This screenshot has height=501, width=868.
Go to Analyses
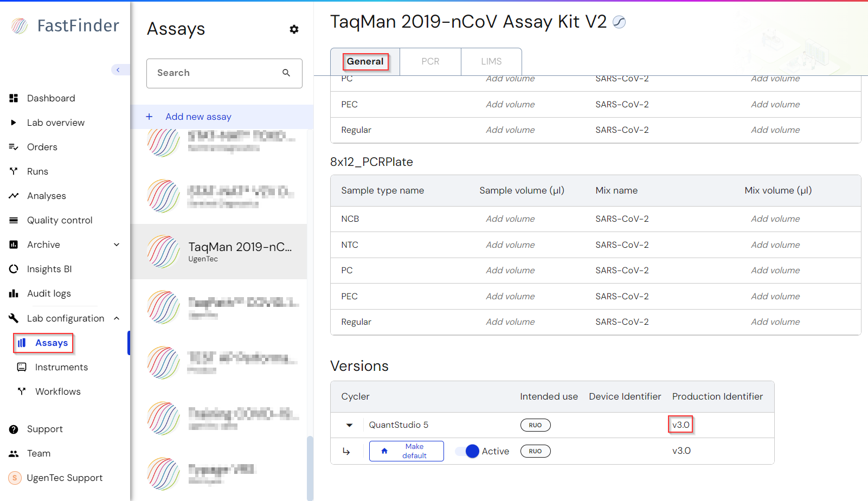(x=47, y=196)
